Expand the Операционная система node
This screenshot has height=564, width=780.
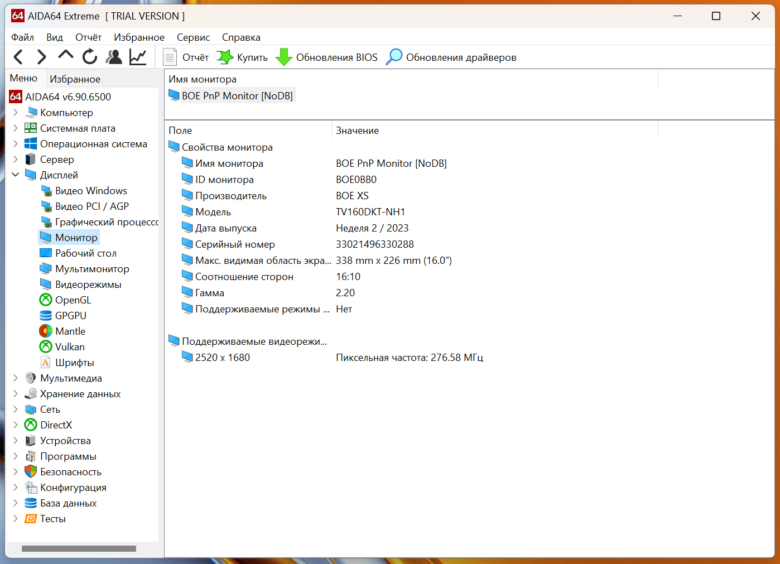(15, 144)
